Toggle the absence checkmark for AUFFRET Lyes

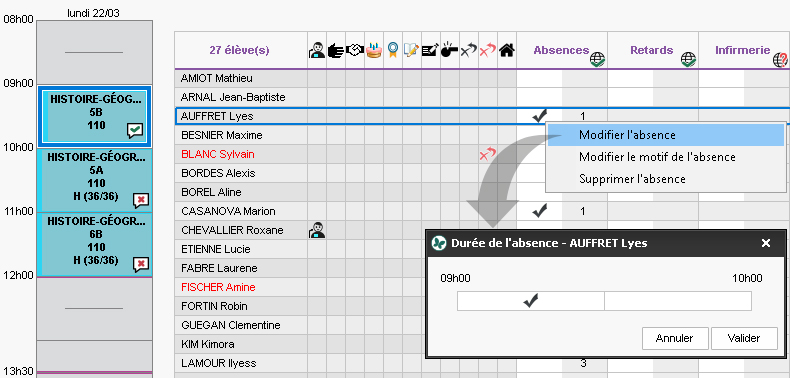(539, 116)
